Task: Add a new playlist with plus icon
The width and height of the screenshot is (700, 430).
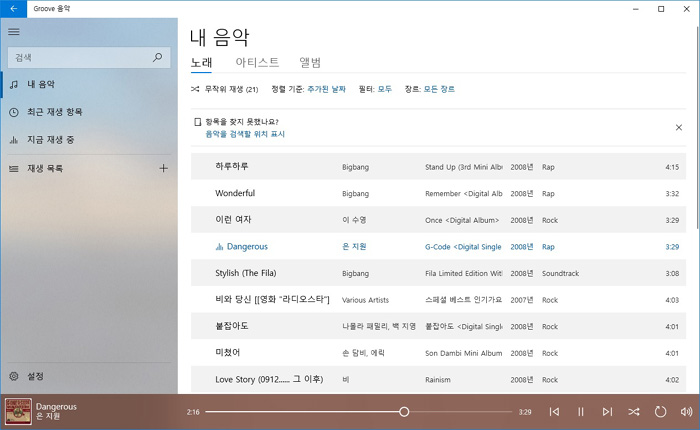Action: (x=163, y=168)
